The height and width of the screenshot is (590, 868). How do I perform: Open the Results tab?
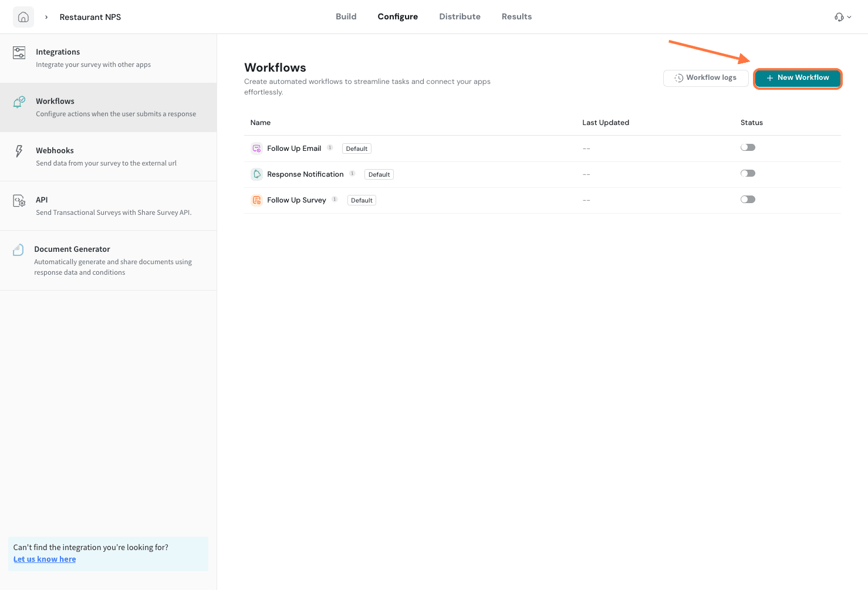point(516,16)
